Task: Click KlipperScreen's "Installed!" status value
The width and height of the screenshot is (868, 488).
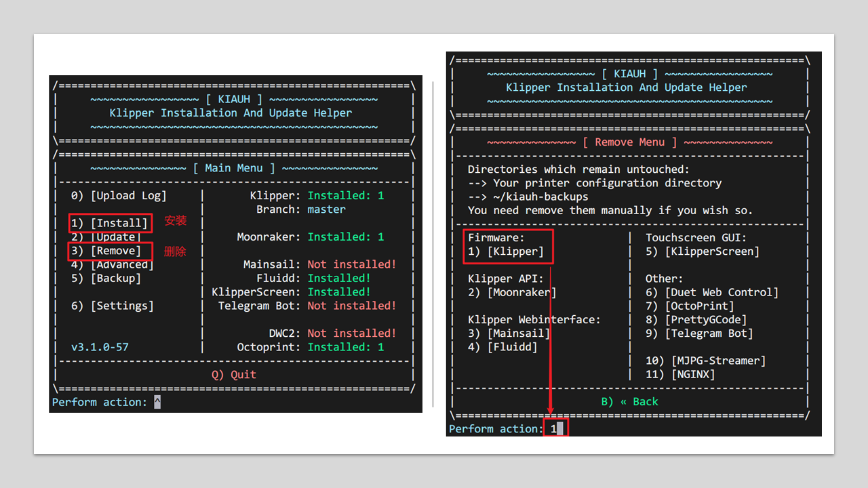Action: 339,292
